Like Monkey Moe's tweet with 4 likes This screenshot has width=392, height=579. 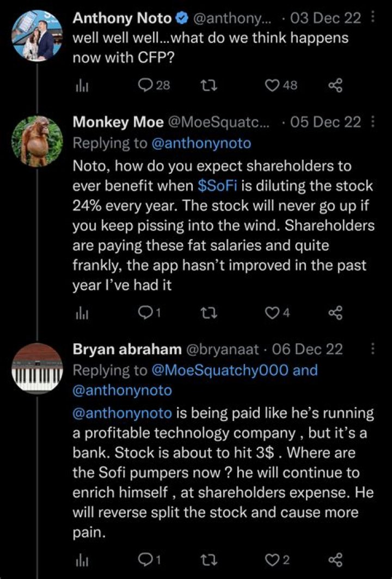point(278,313)
